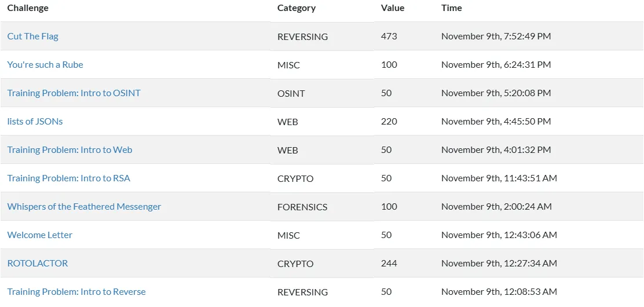Image resolution: width=644 pixels, height=307 pixels.
Task: Click the REVERSING category for Cut The Flag
Action: (x=302, y=36)
